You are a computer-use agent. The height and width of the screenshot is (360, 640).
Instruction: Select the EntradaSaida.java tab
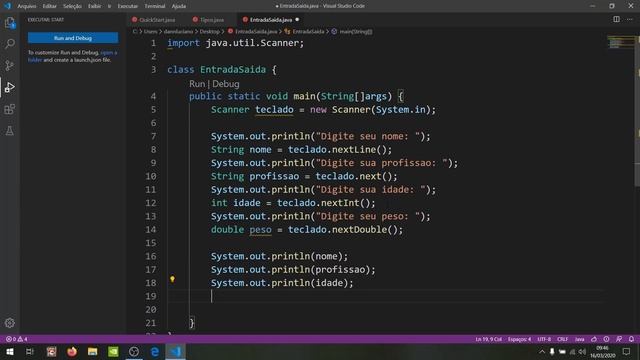(x=270, y=20)
